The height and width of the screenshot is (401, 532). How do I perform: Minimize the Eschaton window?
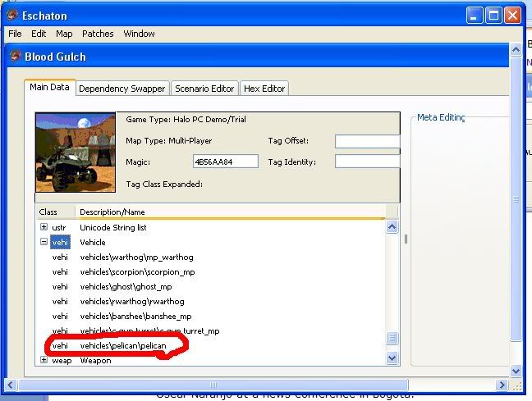click(x=474, y=16)
